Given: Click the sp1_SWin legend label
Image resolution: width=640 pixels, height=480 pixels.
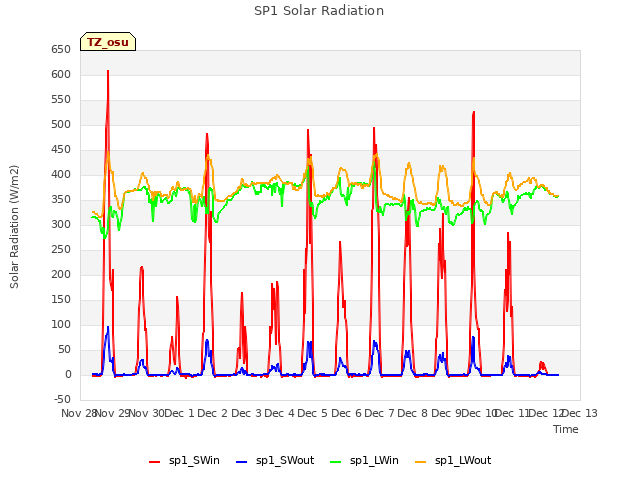Looking at the screenshot, I should point(194,460).
